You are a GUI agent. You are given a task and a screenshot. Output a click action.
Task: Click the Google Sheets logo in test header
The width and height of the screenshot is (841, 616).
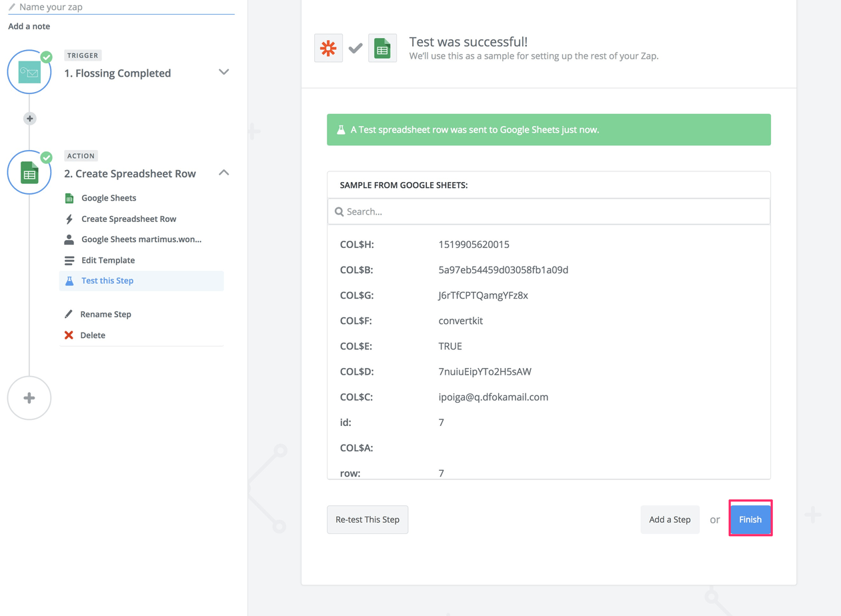(382, 48)
